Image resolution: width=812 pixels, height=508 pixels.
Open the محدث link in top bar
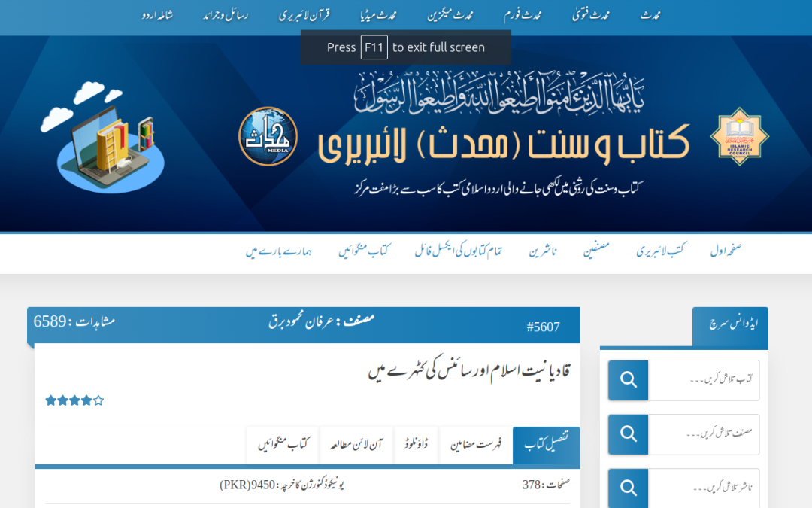[x=650, y=15]
